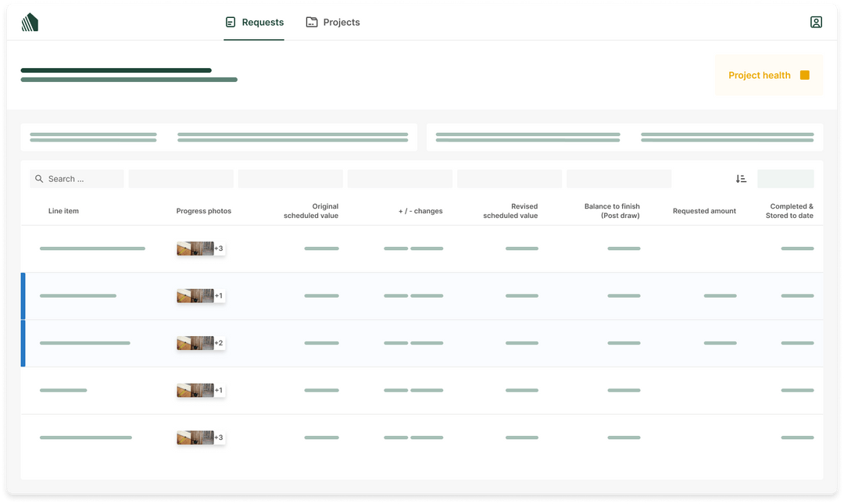Screen dimensions: 844x504
Task: Toggle sorting on the Balance to finish column
Action: [611, 211]
